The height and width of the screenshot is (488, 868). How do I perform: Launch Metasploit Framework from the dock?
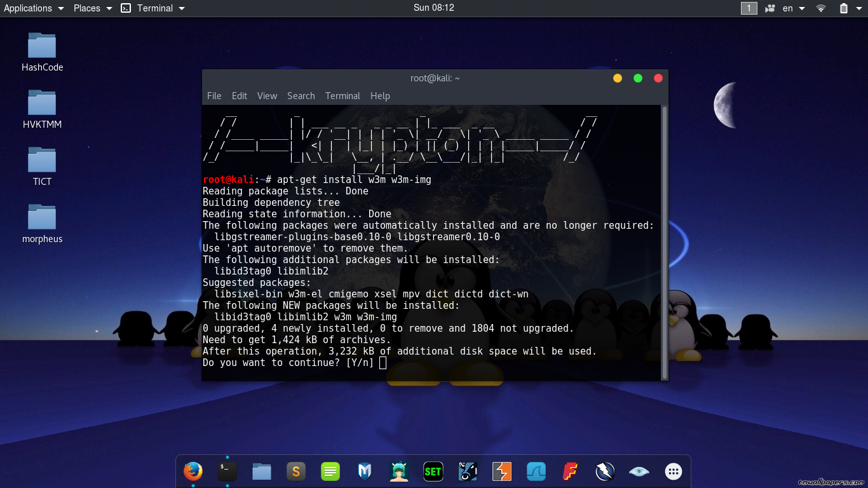365,471
